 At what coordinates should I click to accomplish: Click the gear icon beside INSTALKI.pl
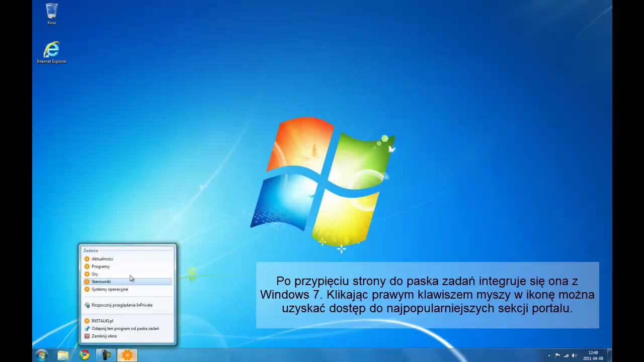(87, 321)
